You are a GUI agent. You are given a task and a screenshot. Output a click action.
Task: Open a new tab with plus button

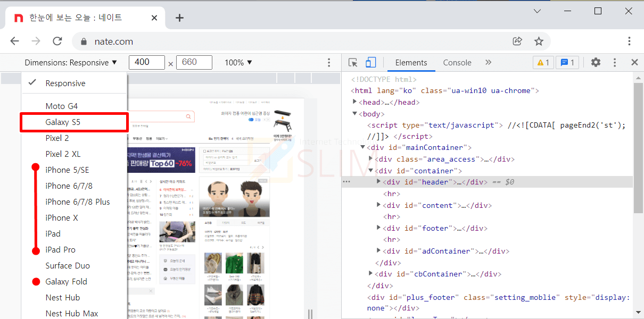tap(179, 18)
